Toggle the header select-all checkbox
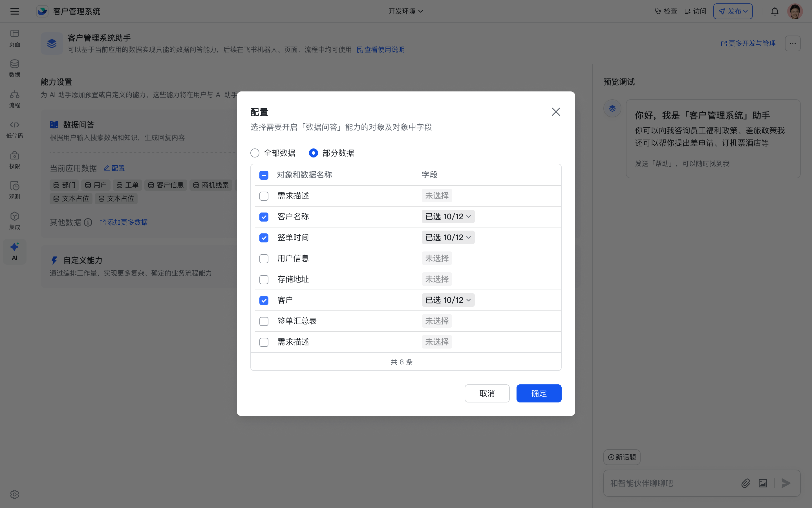The width and height of the screenshot is (812, 508). (264, 175)
